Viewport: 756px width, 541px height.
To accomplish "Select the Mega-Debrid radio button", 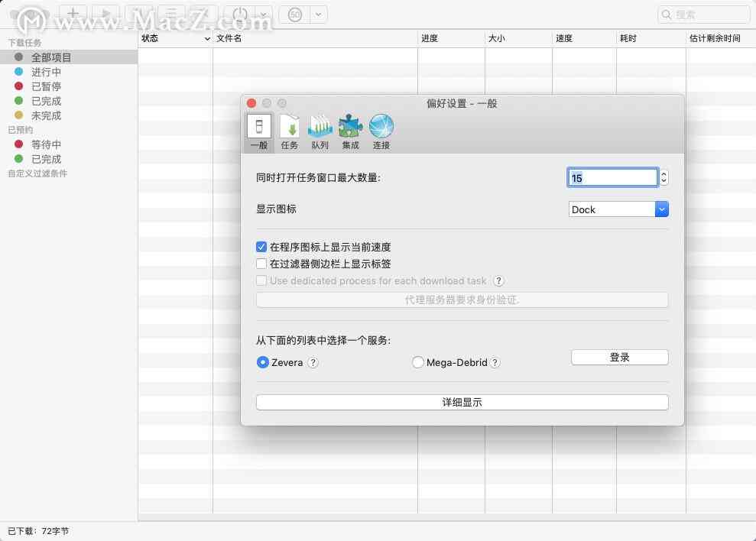I will (x=417, y=363).
